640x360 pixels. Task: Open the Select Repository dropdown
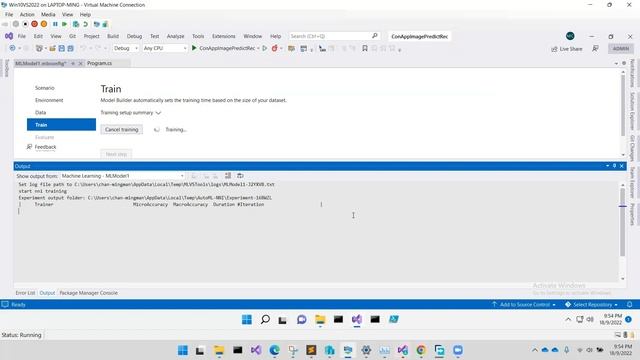(591, 304)
